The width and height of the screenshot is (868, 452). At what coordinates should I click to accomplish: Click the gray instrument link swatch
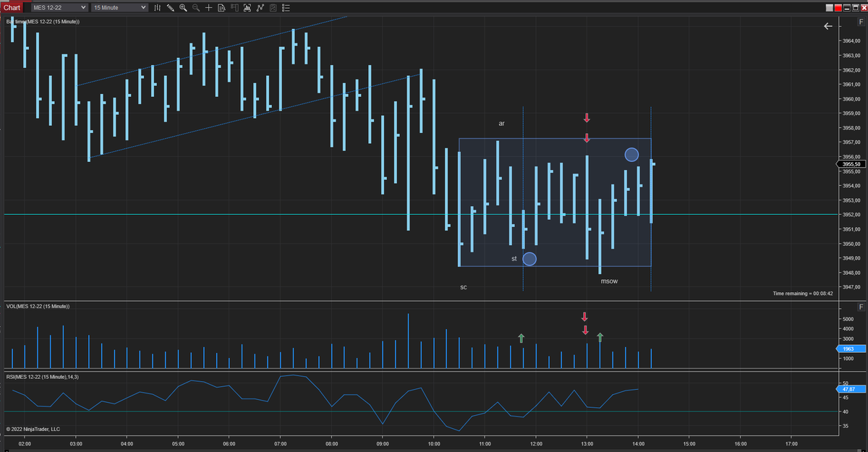pyautogui.click(x=830, y=8)
